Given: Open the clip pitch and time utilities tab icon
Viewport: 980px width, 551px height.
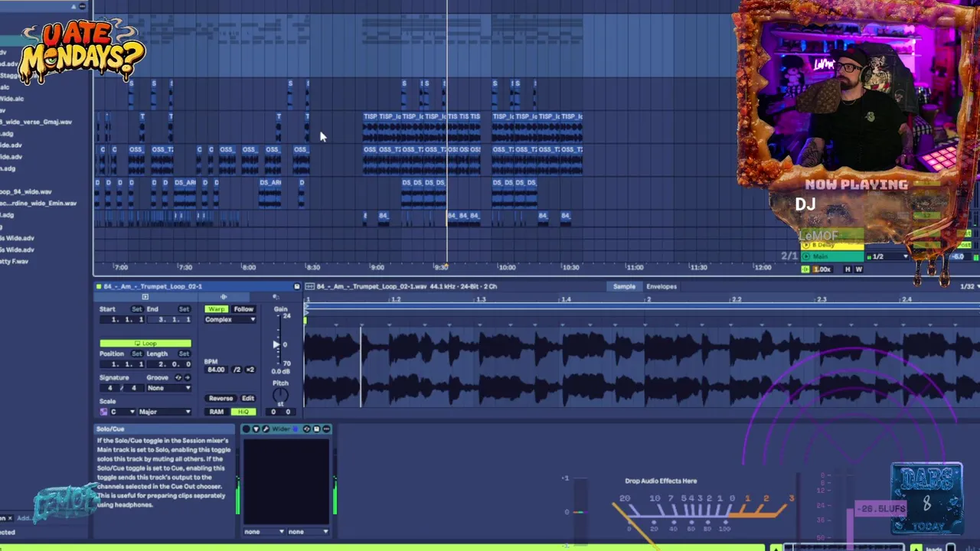Looking at the screenshot, I should click(x=276, y=297).
